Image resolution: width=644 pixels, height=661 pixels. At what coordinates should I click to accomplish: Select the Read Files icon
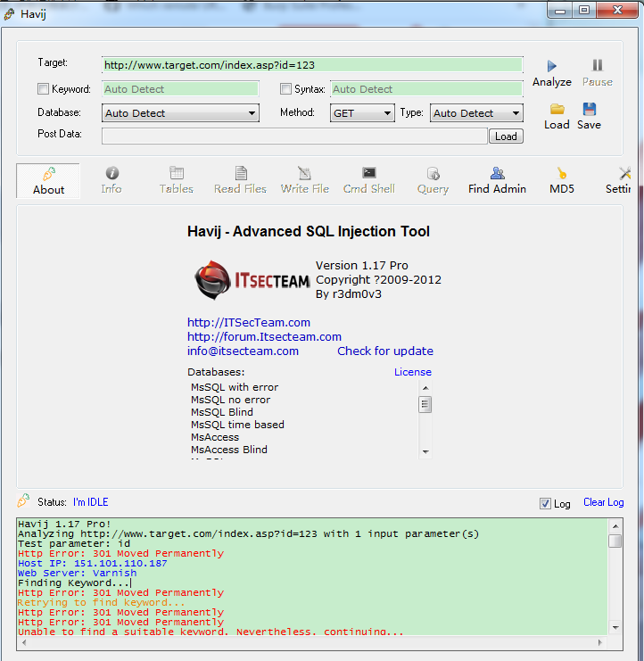(241, 173)
